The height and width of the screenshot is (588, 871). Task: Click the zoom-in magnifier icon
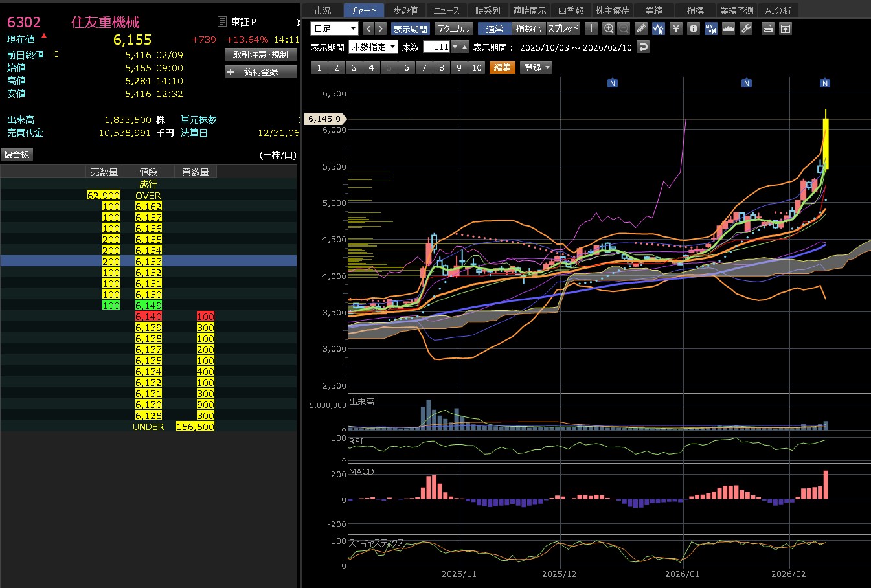click(608, 28)
